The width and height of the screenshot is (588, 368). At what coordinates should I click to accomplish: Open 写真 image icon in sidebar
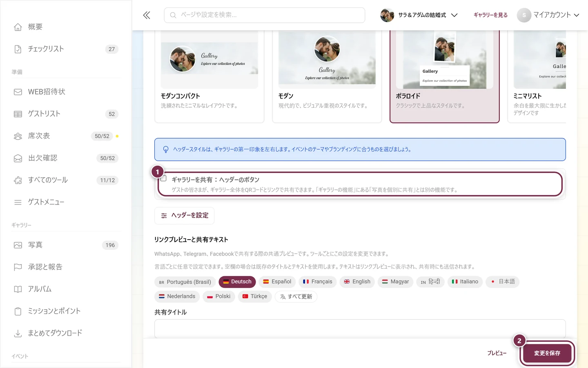pyautogui.click(x=18, y=245)
